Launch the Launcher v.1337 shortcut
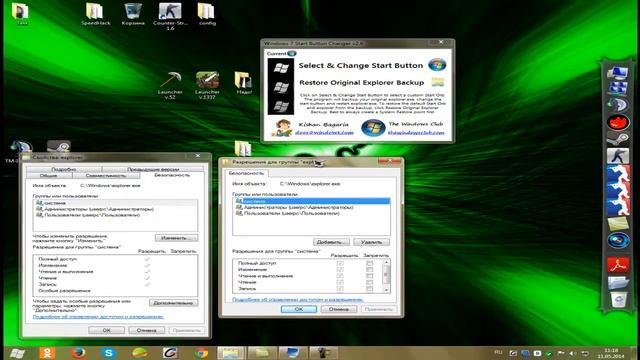This screenshot has height=360, width=640. point(207,86)
